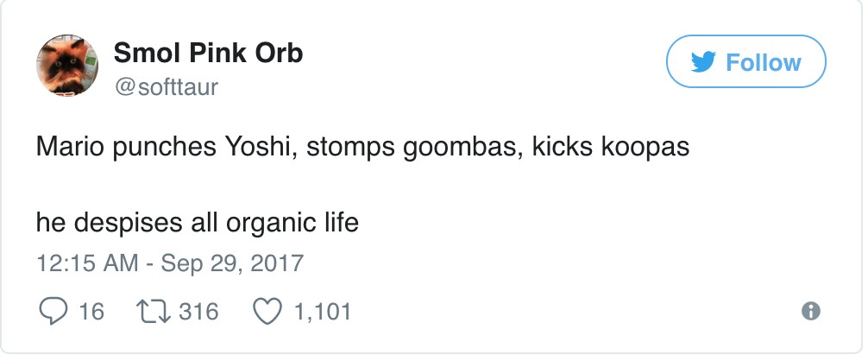Click the text 'he despises all organic life'
The image size is (868, 361).
[x=197, y=223]
